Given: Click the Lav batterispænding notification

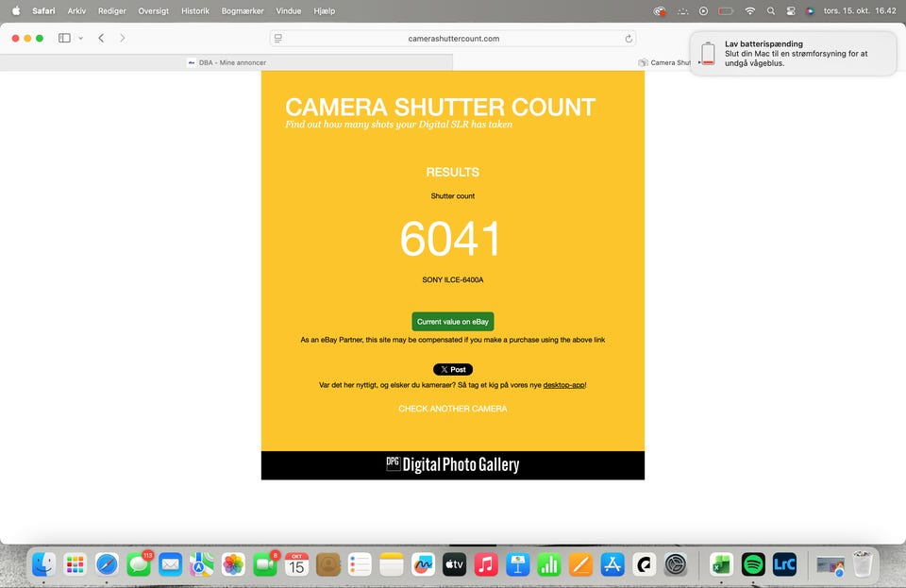Looking at the screenshot, I should (794, 53).
